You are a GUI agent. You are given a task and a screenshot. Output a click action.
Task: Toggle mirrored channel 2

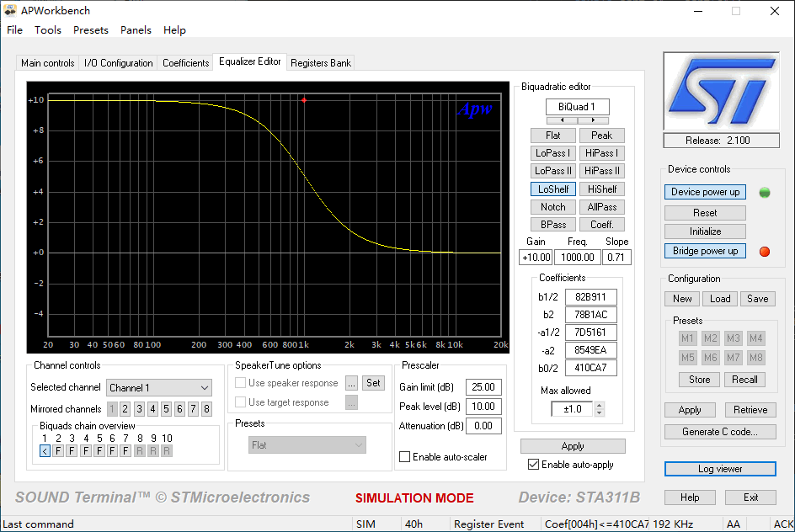(125, 409)
